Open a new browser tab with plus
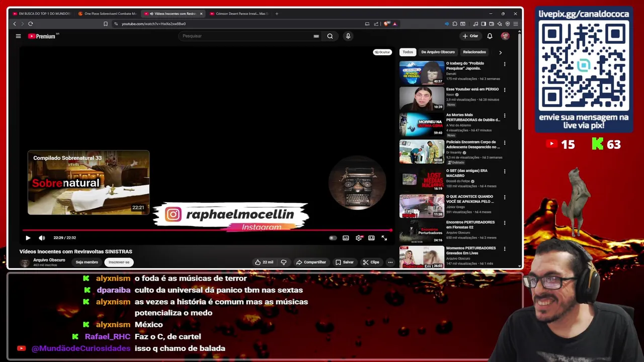The image size is (644, 362). [x=277, y=14]
